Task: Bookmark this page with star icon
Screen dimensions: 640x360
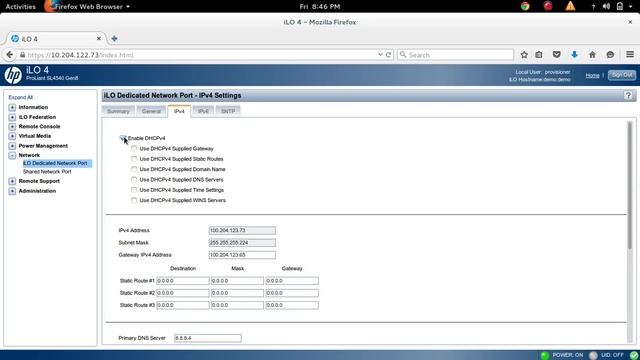Action: 524,55
